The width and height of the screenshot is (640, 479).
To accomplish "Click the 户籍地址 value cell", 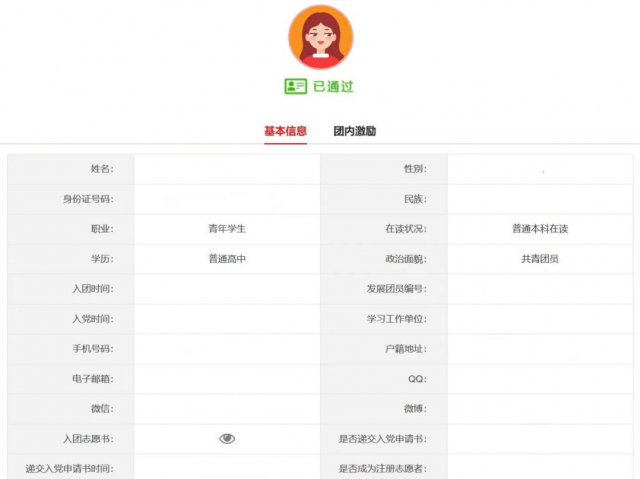I will 540,349.
